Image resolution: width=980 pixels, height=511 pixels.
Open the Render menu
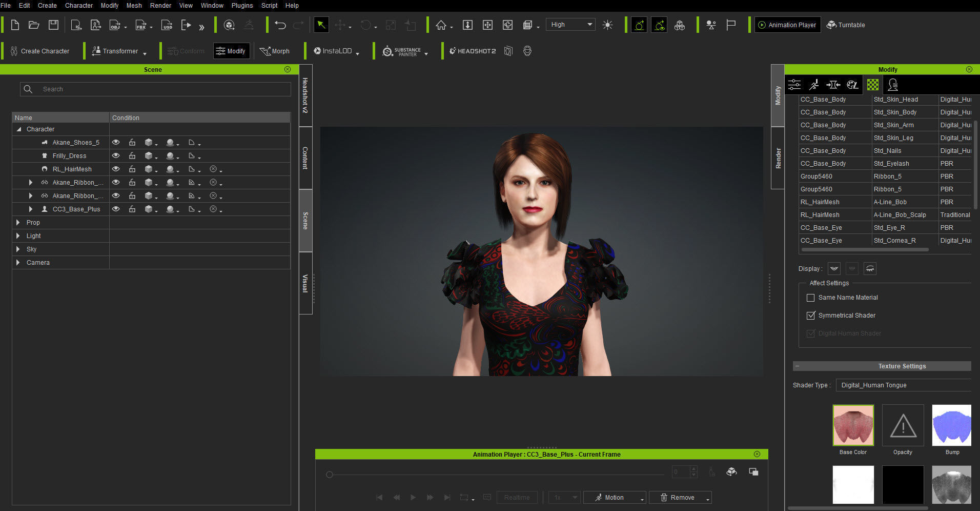[x=160, y=5]
